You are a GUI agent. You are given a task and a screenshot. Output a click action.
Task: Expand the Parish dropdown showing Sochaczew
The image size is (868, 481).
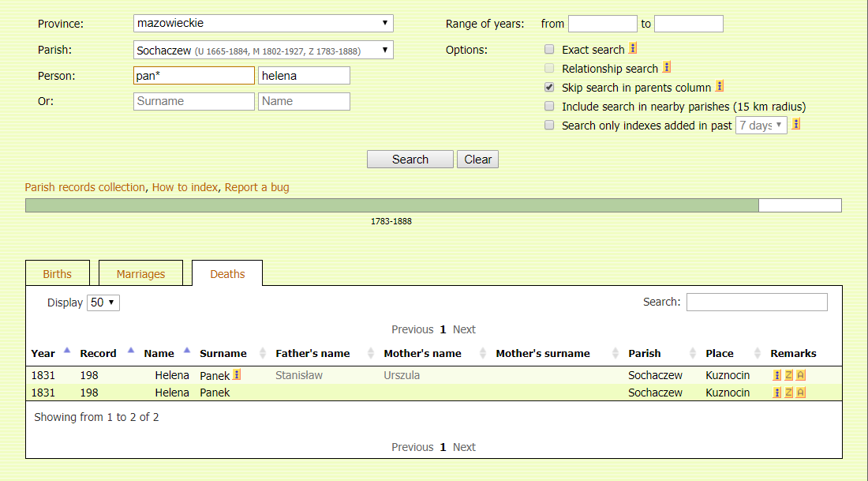click(264, 51)
